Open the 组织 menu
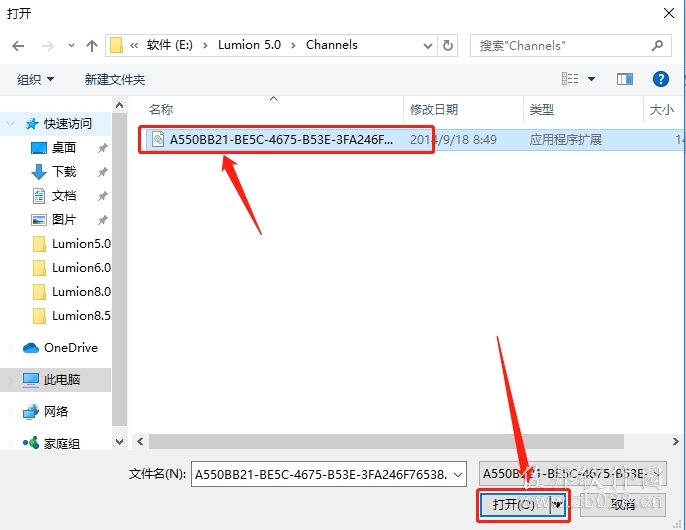686x530 pixels. (35, 79)
